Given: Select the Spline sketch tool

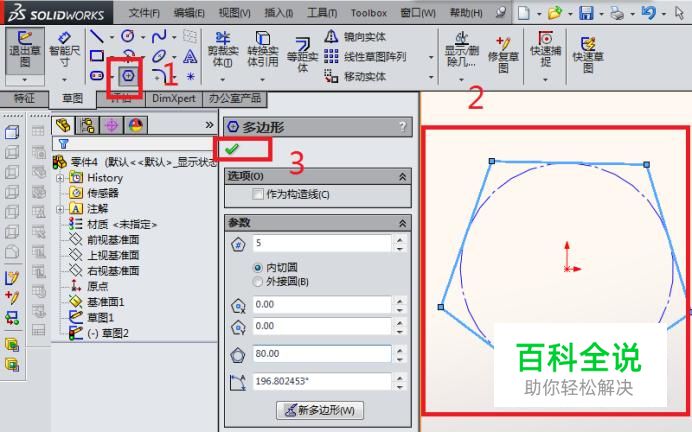Looking at the screenshot, I should coord(159,36).
